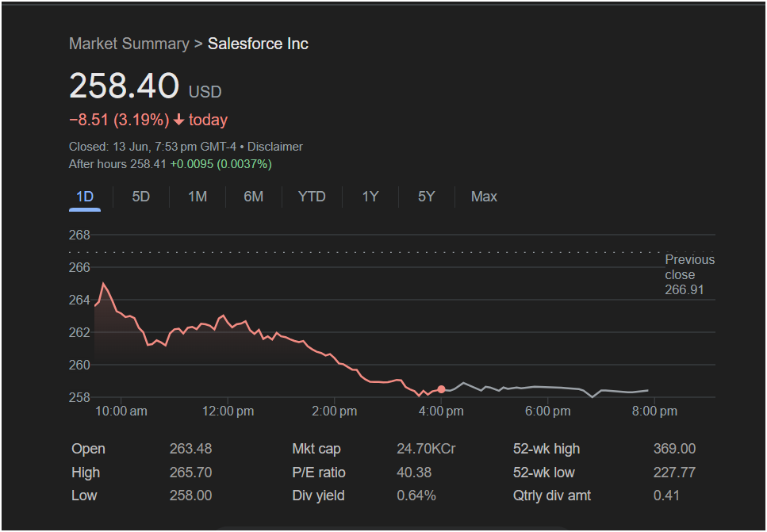
Task: Click the 12:00 pm axis label
Action: [228, 411]
